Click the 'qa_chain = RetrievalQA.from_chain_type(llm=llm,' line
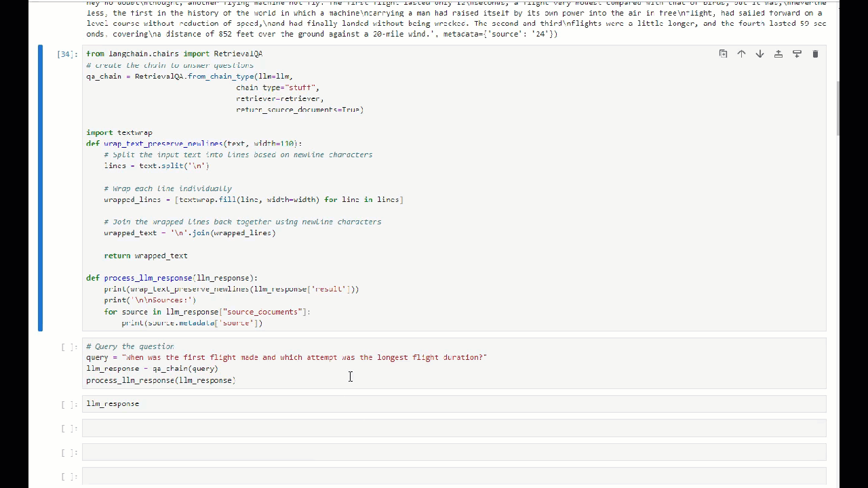This screenshot has height=488, width=868. click(189, 77)
